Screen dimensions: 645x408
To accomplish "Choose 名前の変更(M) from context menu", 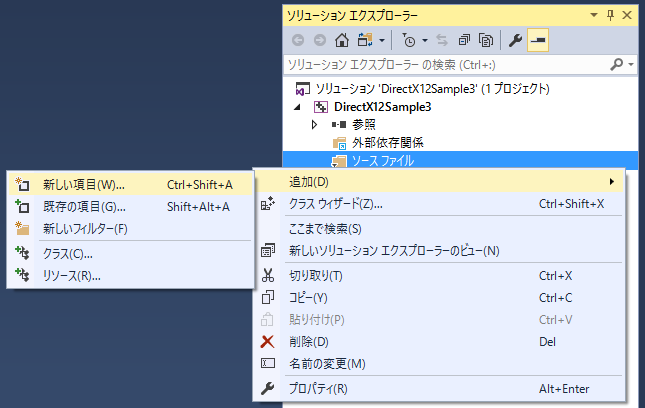I will [439, 364].
